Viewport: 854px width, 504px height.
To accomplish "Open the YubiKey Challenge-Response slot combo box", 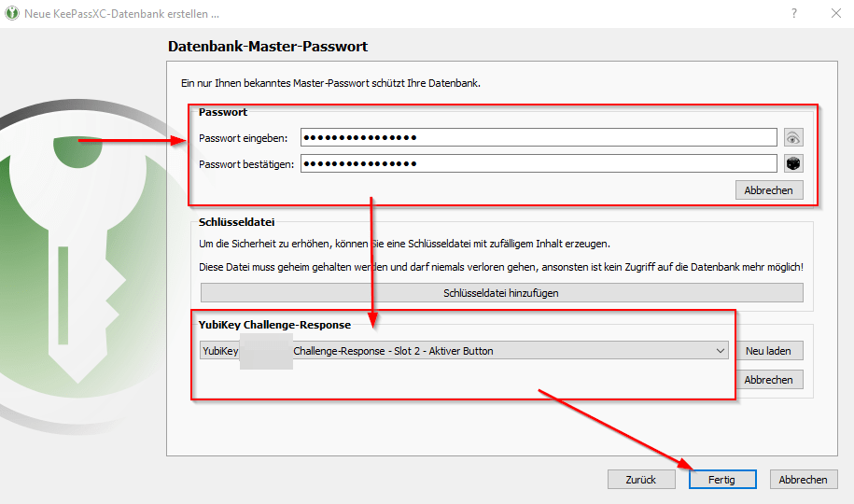I will coord(464,351).
